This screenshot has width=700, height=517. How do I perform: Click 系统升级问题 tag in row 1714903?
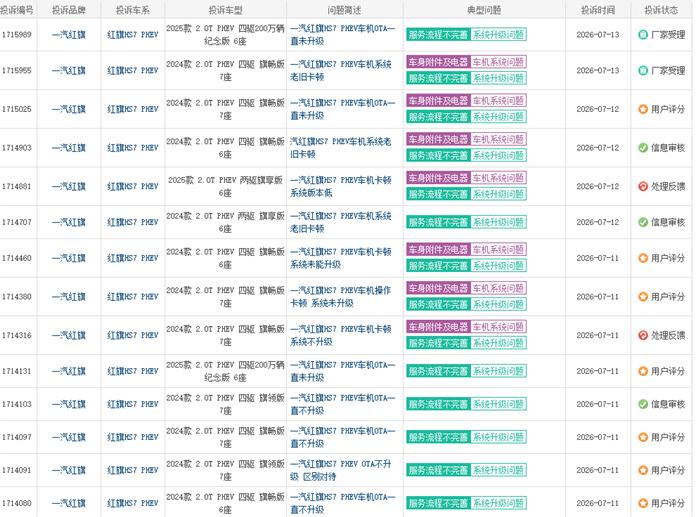click(498, 155)
